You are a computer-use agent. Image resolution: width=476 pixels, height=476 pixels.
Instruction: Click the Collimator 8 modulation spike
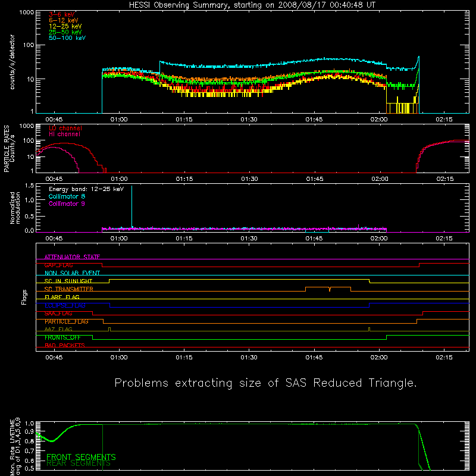131,206
